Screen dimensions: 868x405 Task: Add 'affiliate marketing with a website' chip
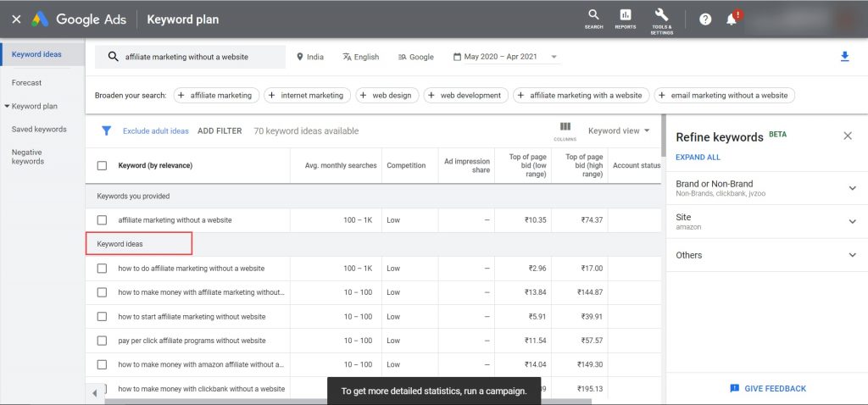581,95
